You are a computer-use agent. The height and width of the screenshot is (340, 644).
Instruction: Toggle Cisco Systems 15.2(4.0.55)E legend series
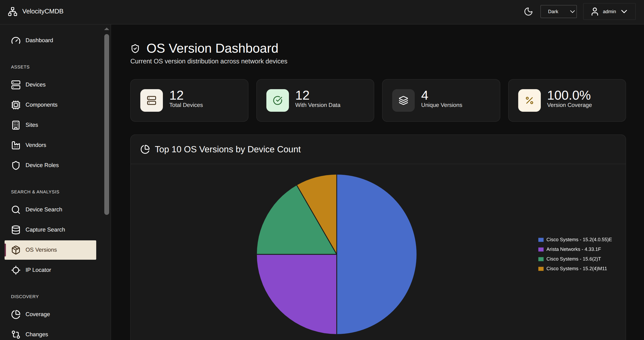pyautogui.click(x=579, y=240)
